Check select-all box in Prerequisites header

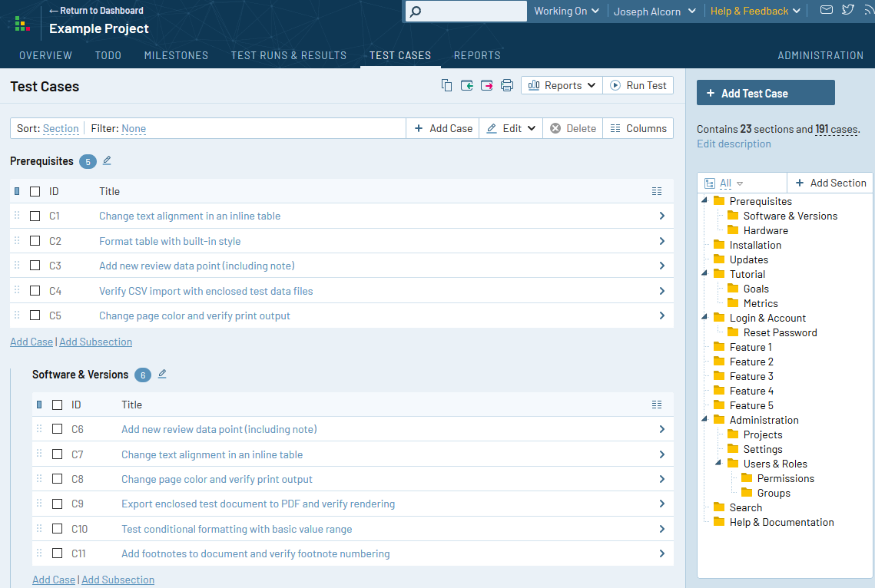coord(35,191)
